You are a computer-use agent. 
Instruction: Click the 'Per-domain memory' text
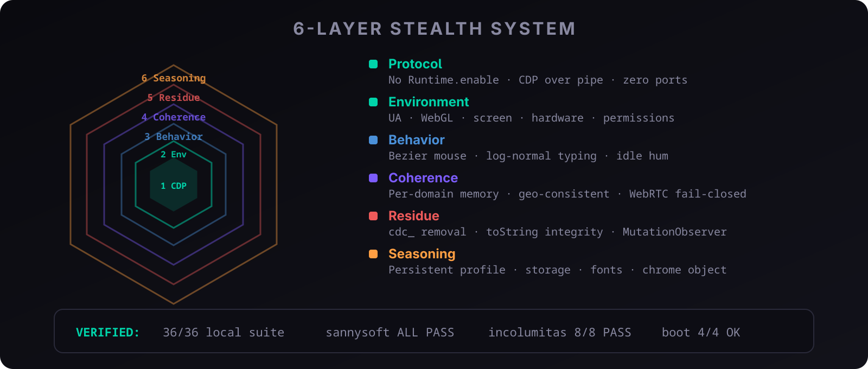(x=444, y=194)
